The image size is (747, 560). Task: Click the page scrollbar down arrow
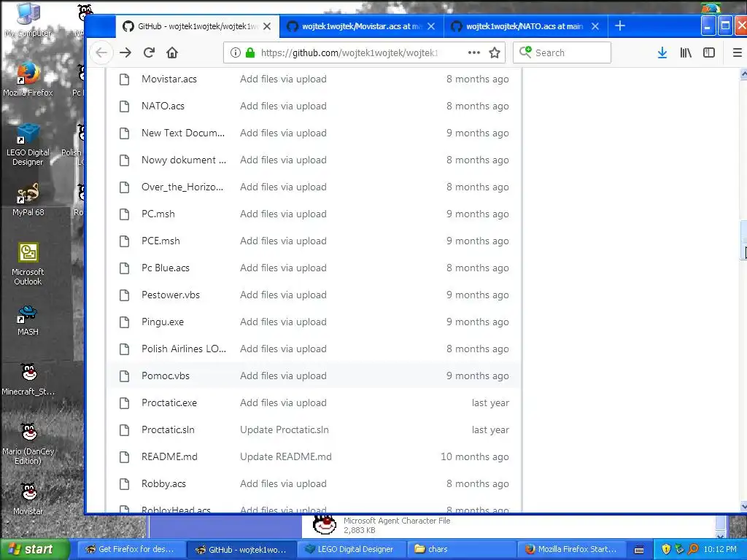[743, 507]
